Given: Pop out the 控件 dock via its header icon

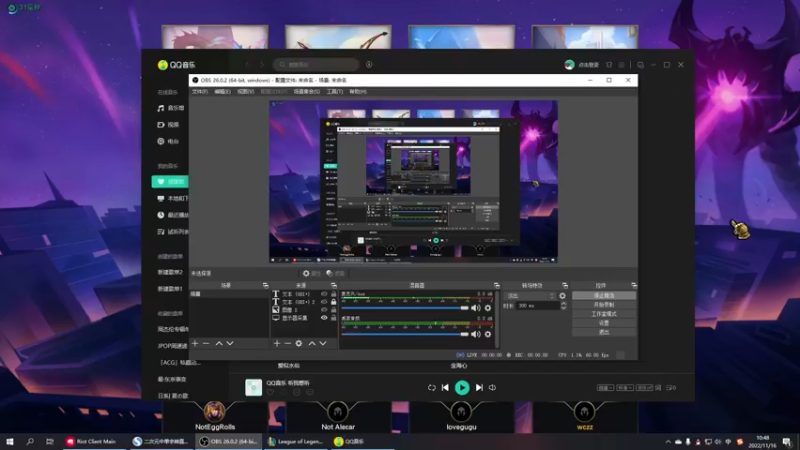Looking at the screenshot, I should tap(634, 285).
